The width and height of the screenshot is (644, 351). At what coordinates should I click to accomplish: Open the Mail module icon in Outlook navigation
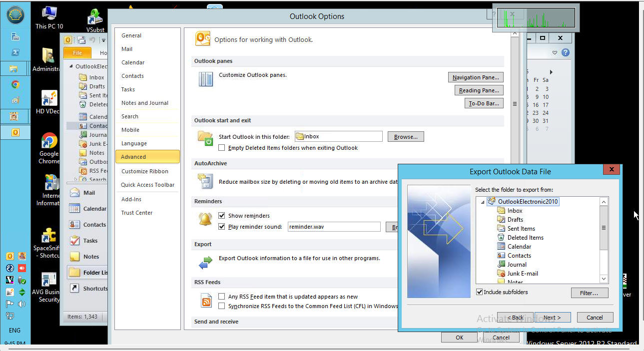(x=74, y=193)
